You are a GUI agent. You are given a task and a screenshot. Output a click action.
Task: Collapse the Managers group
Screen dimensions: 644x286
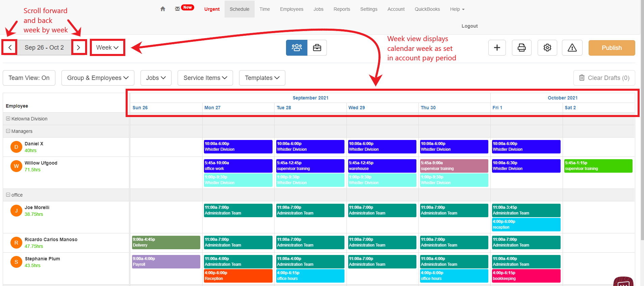[x=8, y=131]
